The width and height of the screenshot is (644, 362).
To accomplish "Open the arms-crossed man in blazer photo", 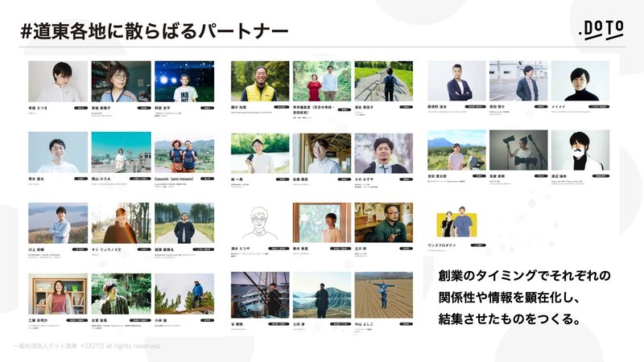I will click(x=456, y=81).
